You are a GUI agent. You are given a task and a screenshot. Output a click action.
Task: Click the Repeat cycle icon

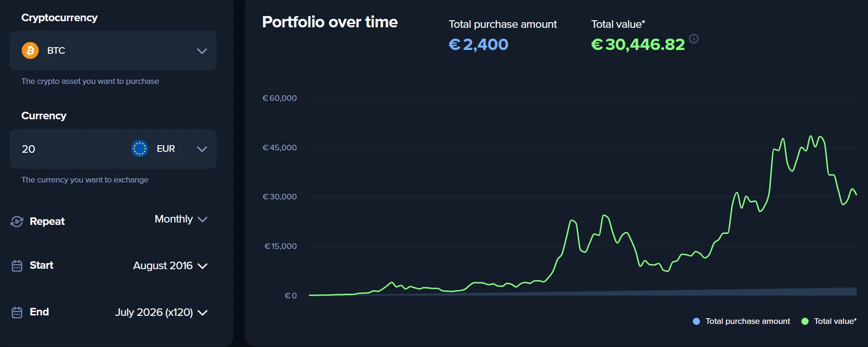pyautogui.click(x=17, y=222)
